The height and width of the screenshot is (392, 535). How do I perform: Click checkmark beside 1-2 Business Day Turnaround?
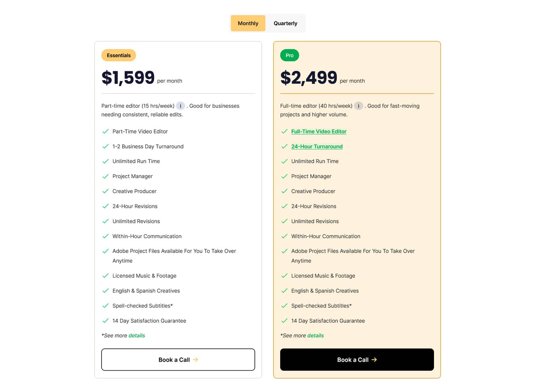[x=105, y=147]
